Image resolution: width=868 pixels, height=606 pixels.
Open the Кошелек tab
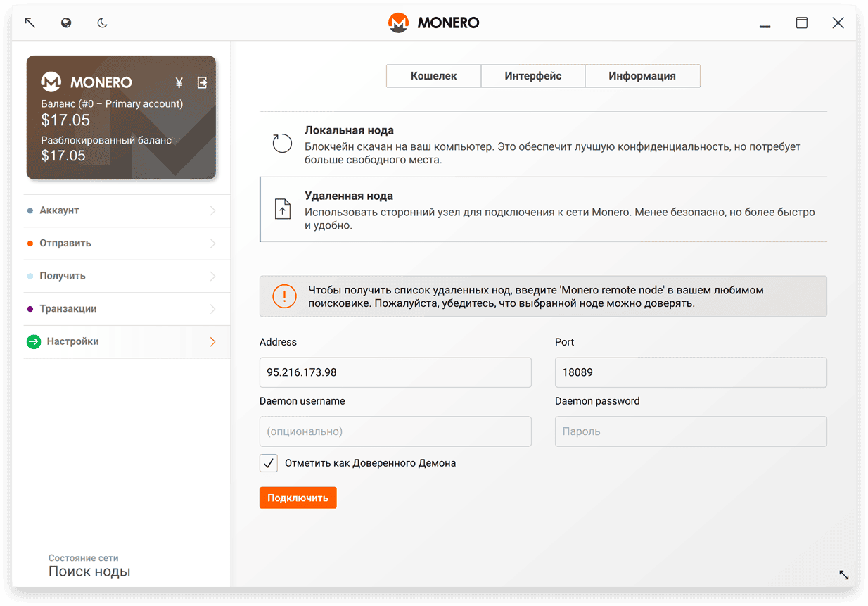pos(434,76)
